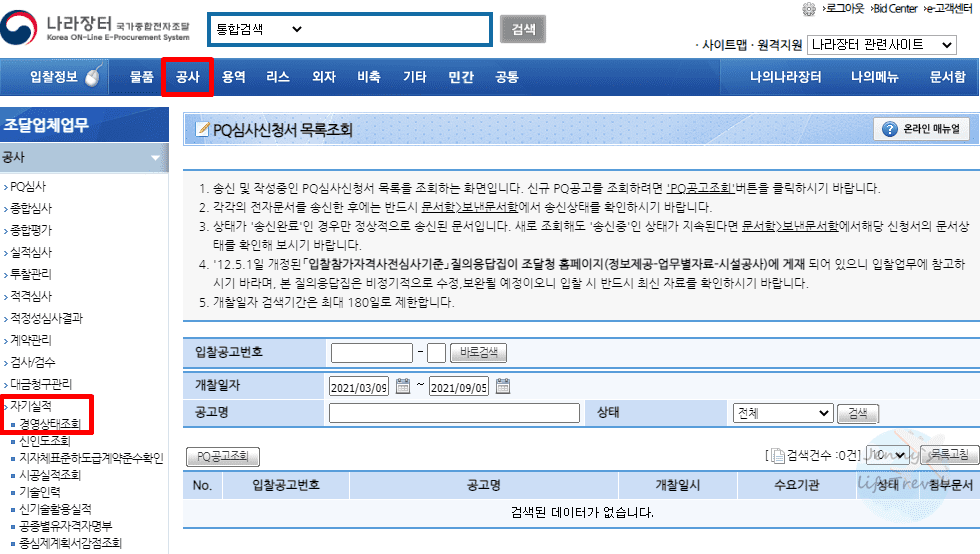Expand 종합심사 in the sidebar
The image size is (980, 554).
pos(31,208)
